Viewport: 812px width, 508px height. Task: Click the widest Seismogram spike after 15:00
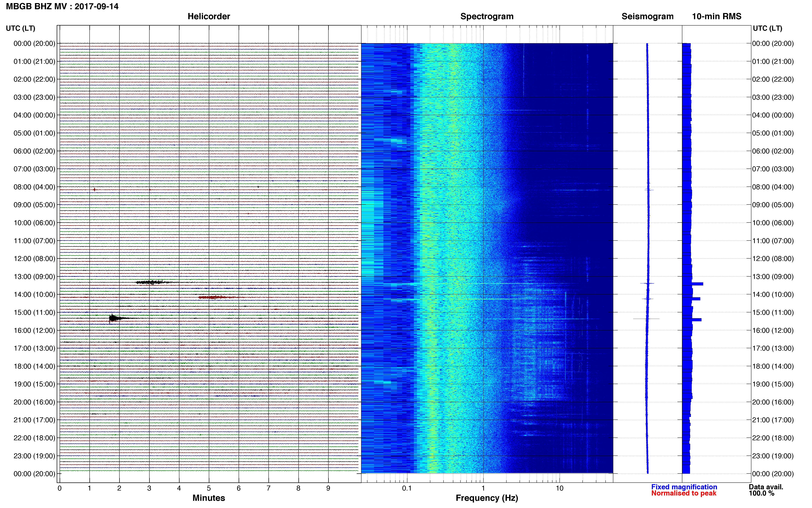646,319
